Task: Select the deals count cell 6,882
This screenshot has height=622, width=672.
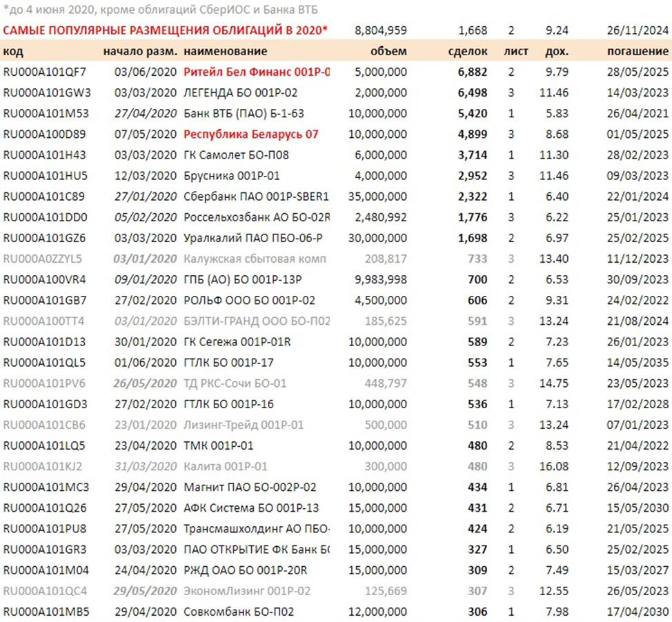Action: pos(472,72)
